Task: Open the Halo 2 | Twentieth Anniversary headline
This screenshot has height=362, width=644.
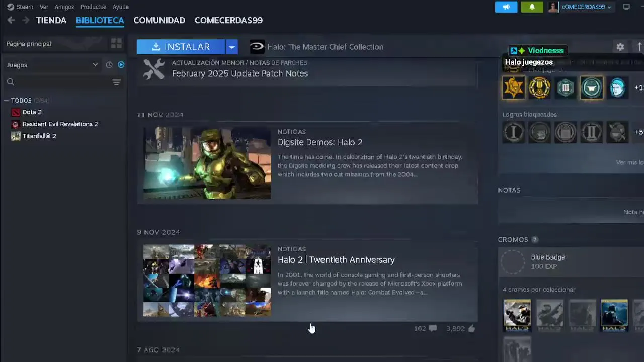Action: [336, 260]
